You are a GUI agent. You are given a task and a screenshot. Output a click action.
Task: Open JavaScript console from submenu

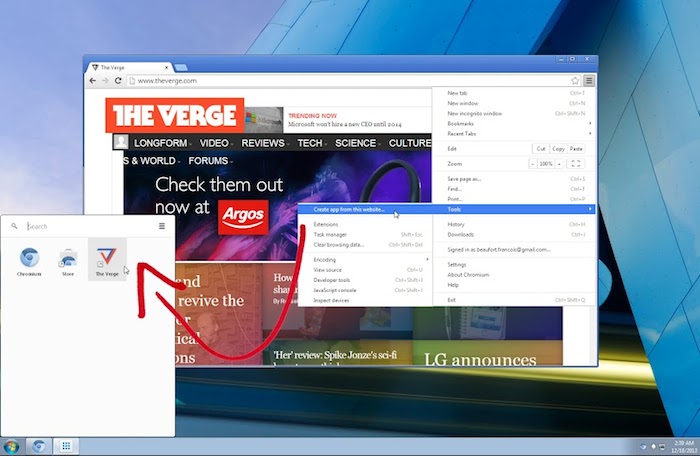pos(365,290)
